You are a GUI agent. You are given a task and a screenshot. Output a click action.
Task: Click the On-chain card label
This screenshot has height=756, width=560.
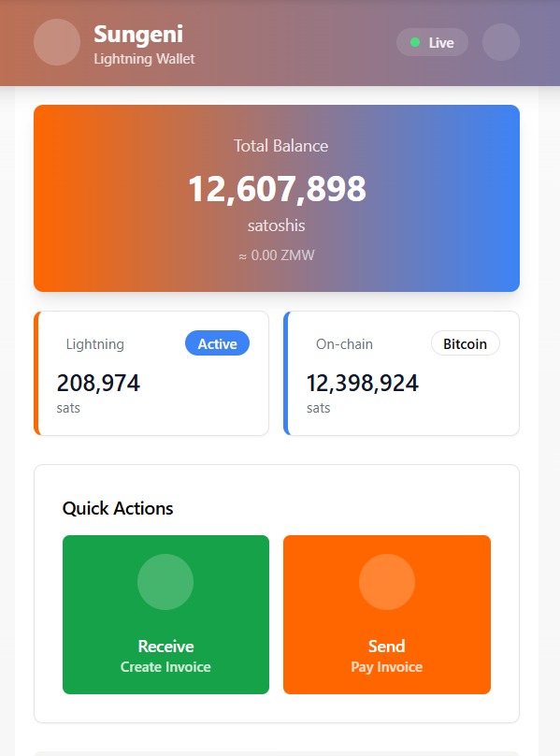pos(344,343)
